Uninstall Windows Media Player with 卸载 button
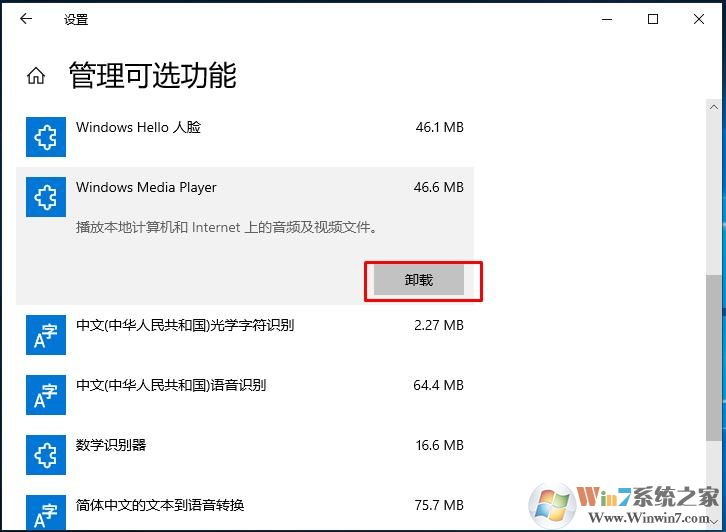This screenshot has height=532, width=726. coord(419,280)
